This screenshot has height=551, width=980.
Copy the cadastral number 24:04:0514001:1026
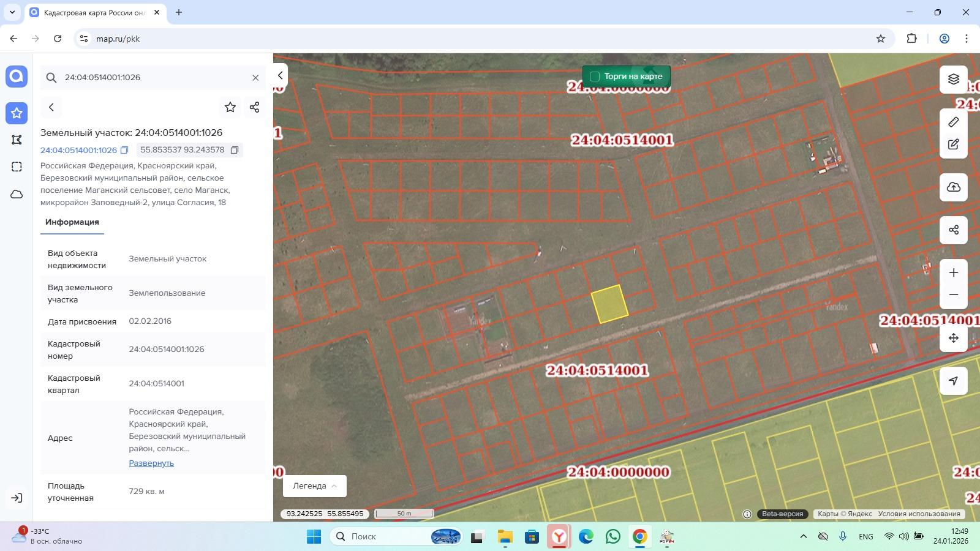tap(124, 150)
